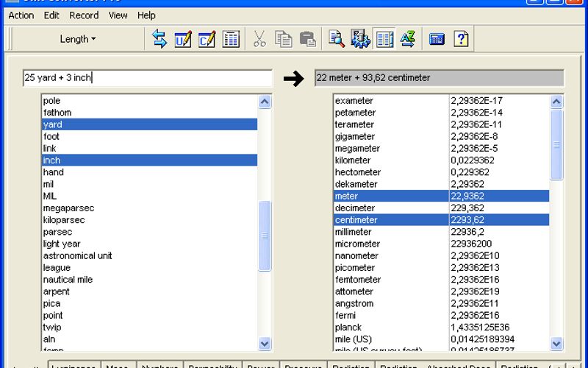Viewport: 588px width, 368px height.
Task: Click the results list scrollbar thumb
Action: click(556, 145)
